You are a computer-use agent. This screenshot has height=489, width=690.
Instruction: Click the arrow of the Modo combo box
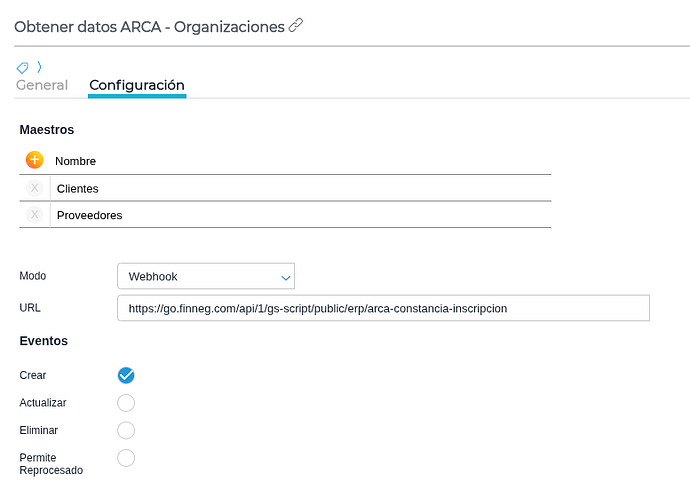285,277
